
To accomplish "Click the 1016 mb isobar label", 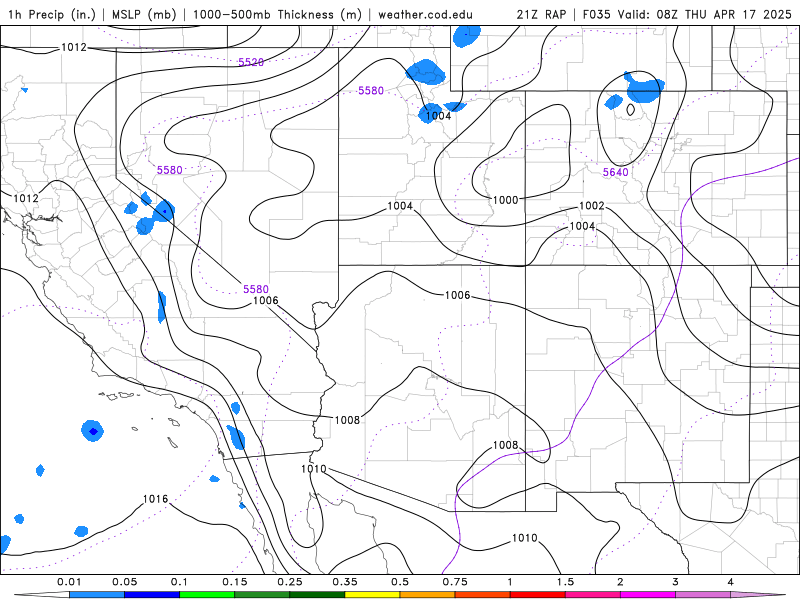I will click(x=155, y=499).
